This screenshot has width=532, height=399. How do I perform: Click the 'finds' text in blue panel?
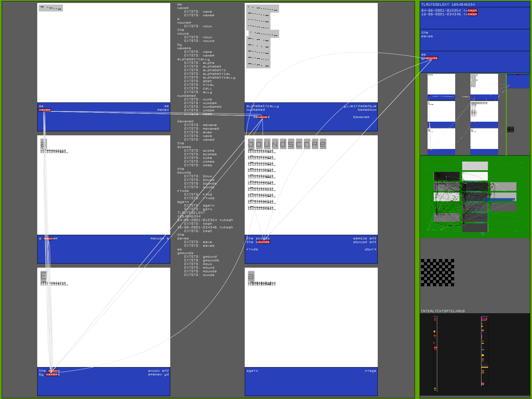pos(252,249)
